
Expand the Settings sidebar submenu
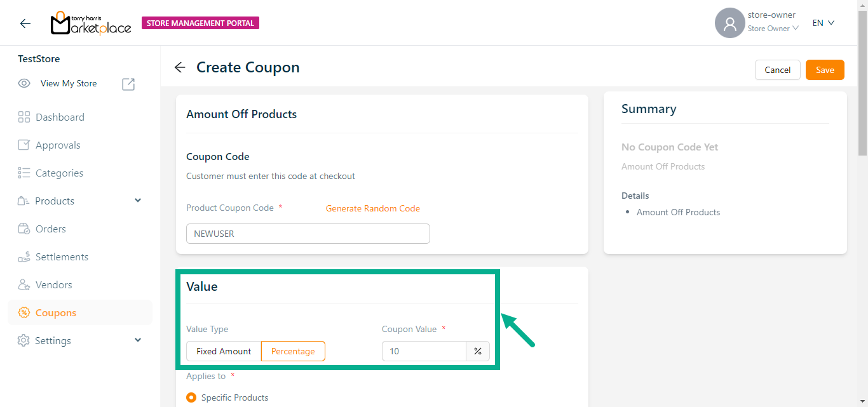point(138,340)
